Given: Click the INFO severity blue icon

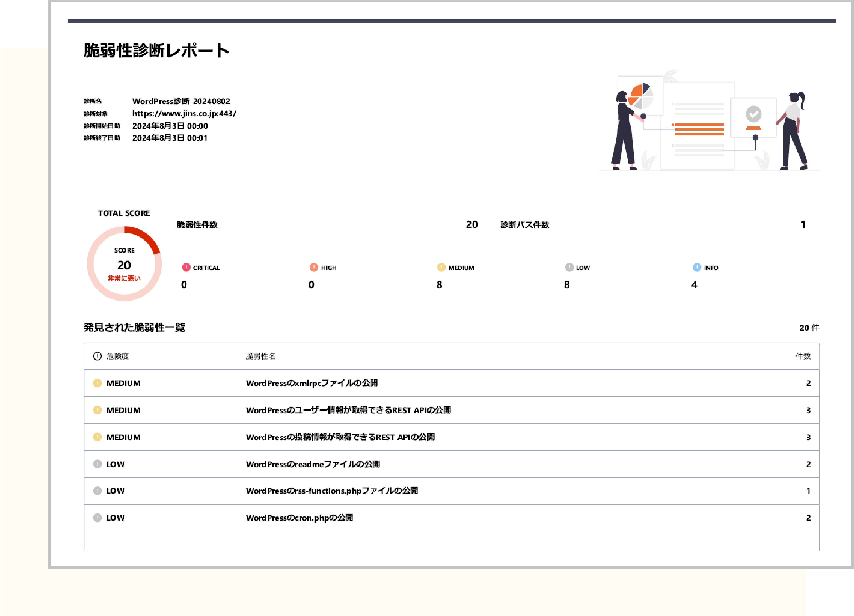Looking at the screenshot, I should [697, 267].
